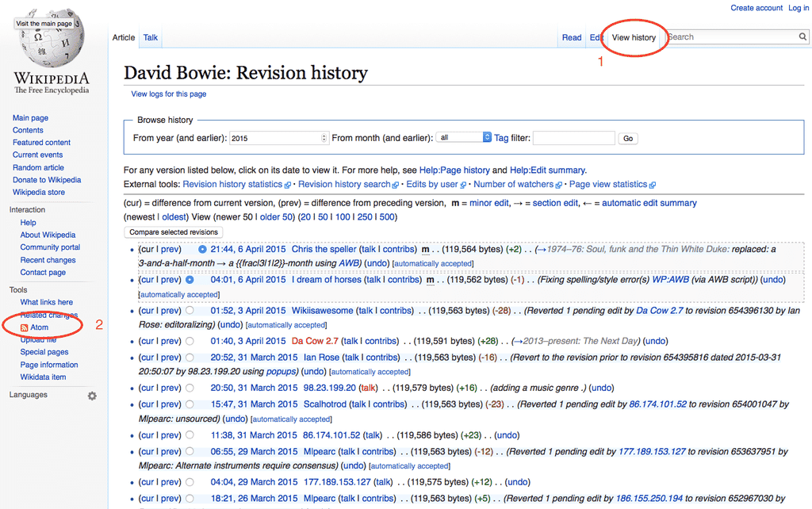Jump to oldest revisions link
The height and width of the screenshot is (509, 812).
pos(174,217)
